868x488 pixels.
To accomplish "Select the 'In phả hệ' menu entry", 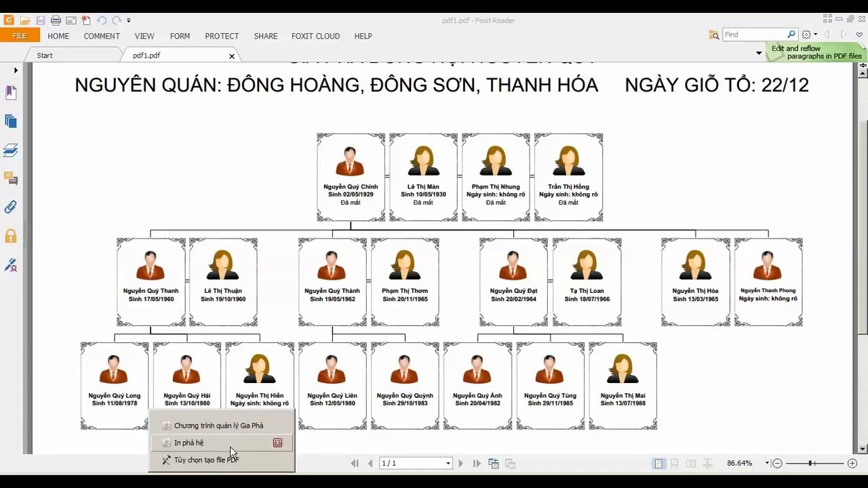I will [x=222, y=443].
